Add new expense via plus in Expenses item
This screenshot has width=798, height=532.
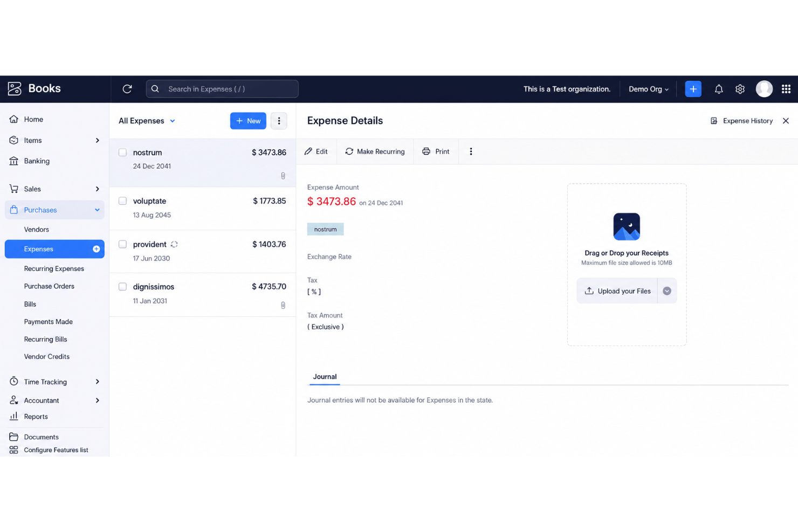click(x=96, y=249)
